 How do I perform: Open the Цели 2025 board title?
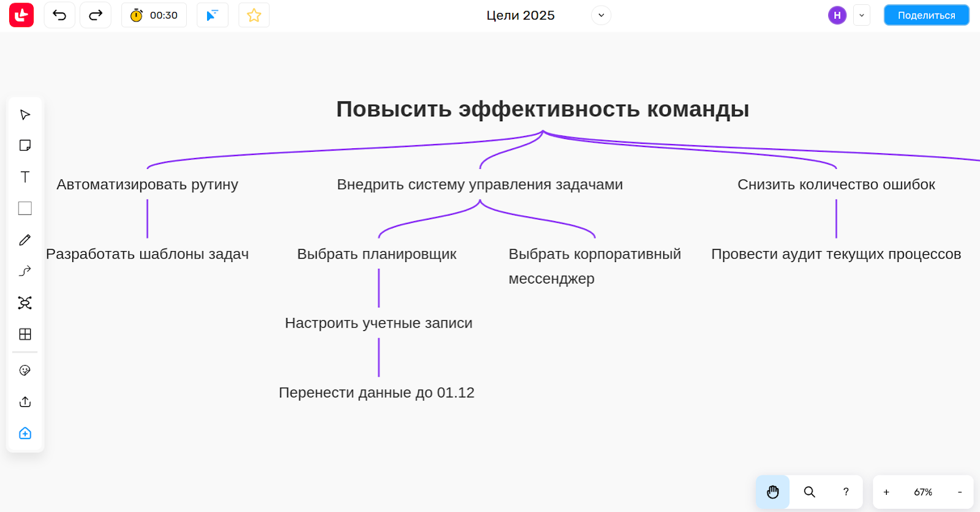(521, 15)
